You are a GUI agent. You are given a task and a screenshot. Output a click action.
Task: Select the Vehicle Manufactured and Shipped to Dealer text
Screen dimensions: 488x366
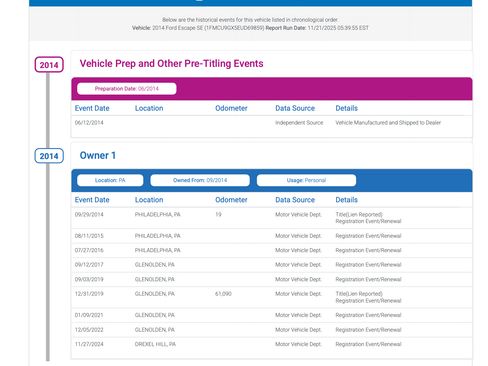click(388, 123)
